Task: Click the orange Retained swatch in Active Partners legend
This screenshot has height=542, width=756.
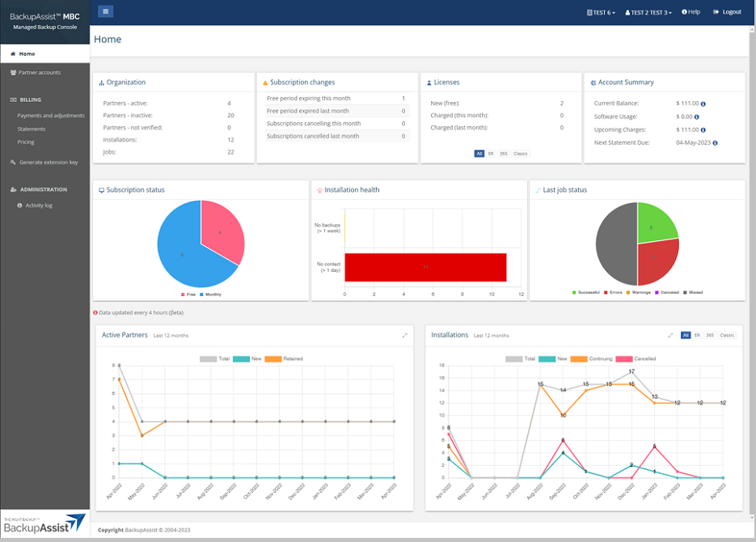Action: point(273,358)
